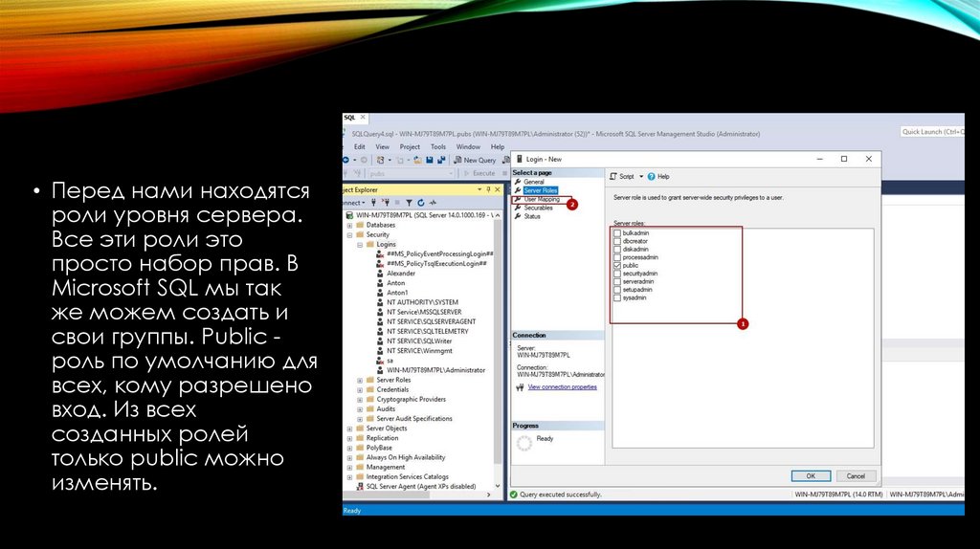
Task: Expand the Management node
Action: coord(350,468)
